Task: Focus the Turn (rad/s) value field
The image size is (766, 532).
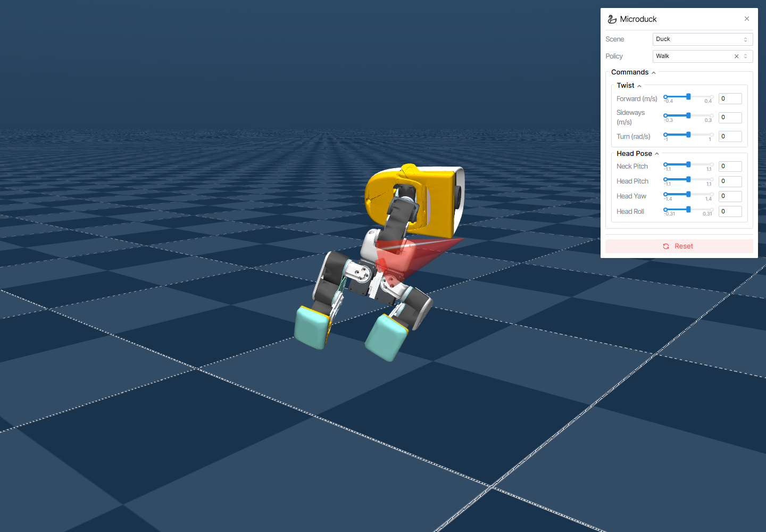Action: point(730,137)
